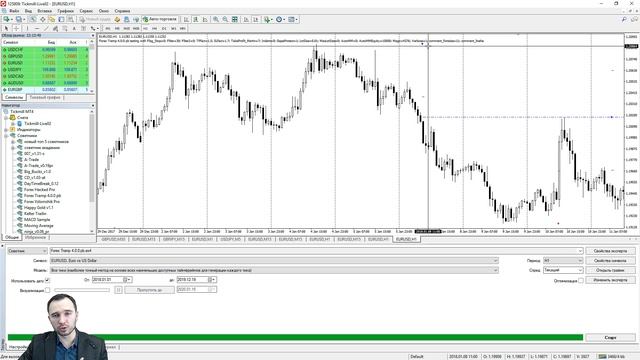Select the equidistant channel tool
Viewport: 640px width, 360px height.
(x=55, y=28)
